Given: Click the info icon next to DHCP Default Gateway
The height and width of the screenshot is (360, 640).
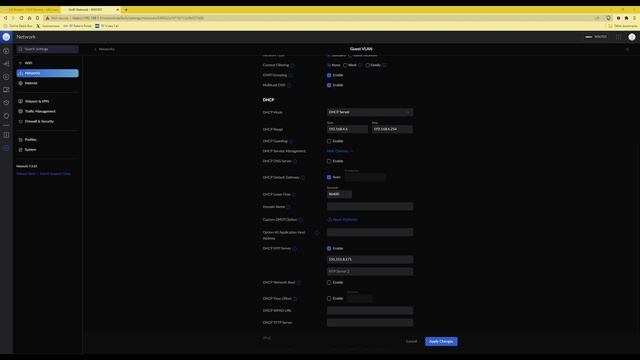Looking at the screenshot, I should coord(303,178).
